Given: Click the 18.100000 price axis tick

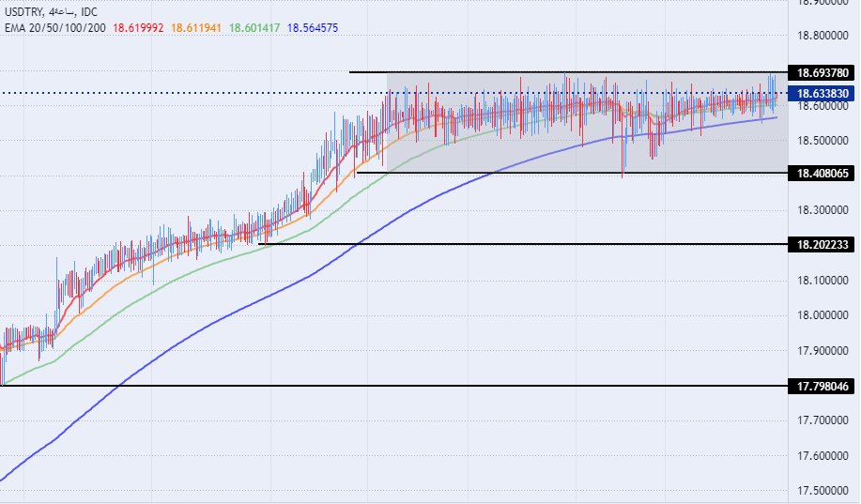Looking at the screenshot, I should point(823,281).
